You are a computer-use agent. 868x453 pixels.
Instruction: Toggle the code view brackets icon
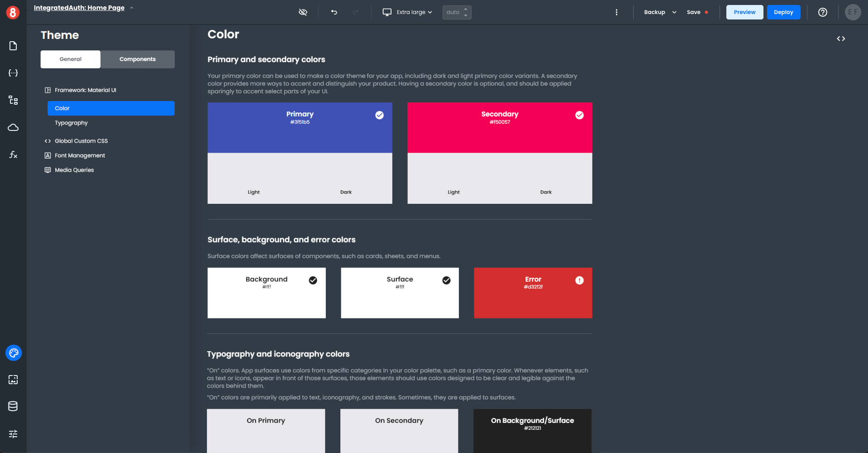coord(841,39)
